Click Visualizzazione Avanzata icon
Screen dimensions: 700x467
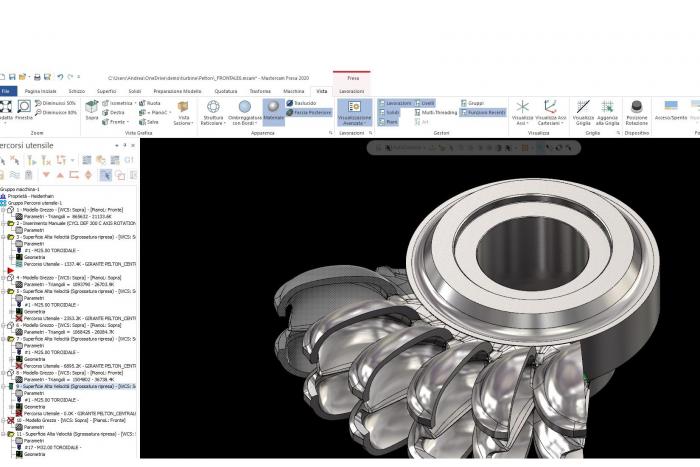[352, 110]
